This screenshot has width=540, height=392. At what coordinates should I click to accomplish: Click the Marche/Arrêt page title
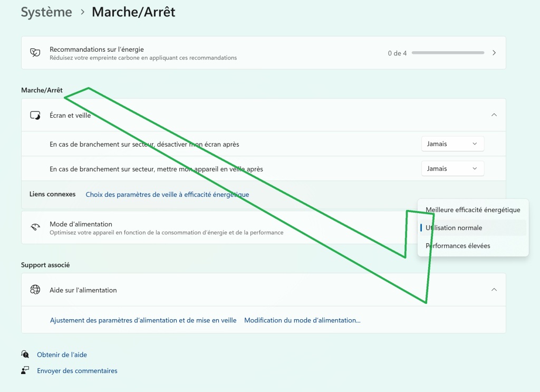(x=133, y=12)
